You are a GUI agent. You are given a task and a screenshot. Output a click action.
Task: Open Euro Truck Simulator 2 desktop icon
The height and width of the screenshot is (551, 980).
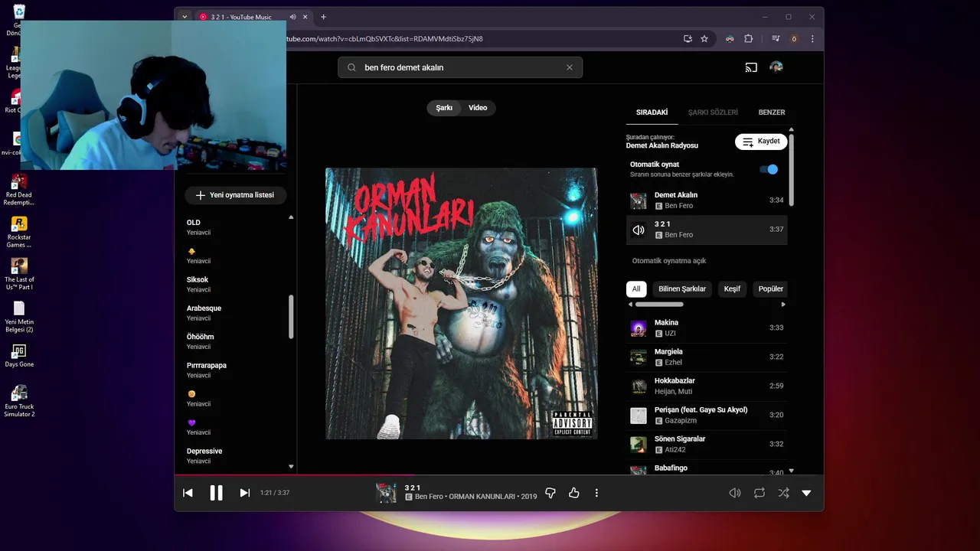[x=19, y=401]
